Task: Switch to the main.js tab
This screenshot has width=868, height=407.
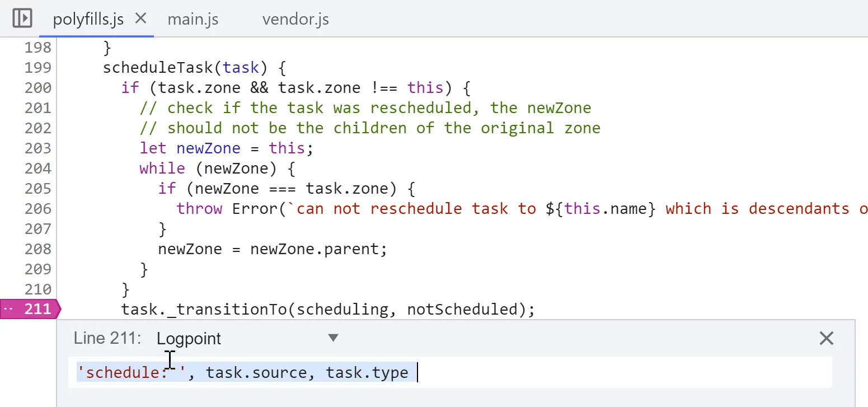Action: point(193,19)
